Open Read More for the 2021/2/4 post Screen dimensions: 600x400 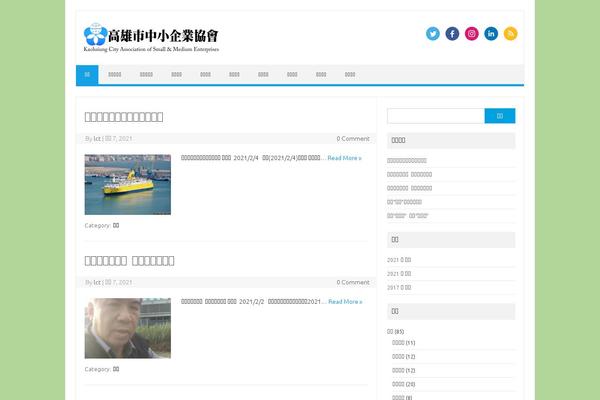coord(344,158)
